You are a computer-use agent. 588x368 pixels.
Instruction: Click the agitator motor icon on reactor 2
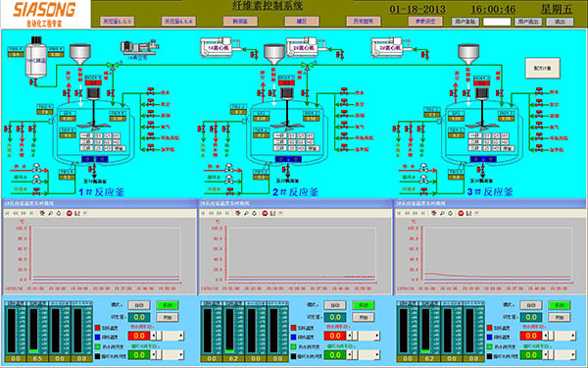point(287,93)
